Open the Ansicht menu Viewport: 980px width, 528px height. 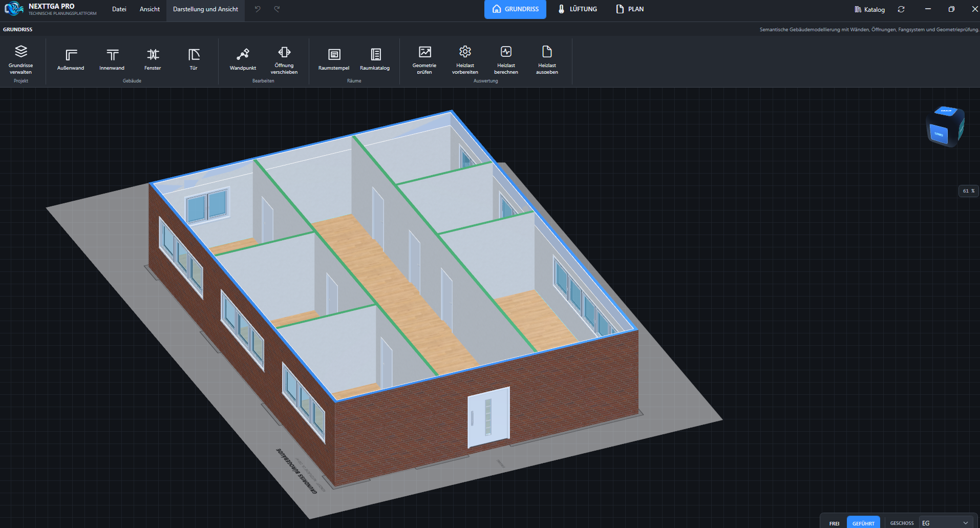pyautogui.click(x=150, y=9)
